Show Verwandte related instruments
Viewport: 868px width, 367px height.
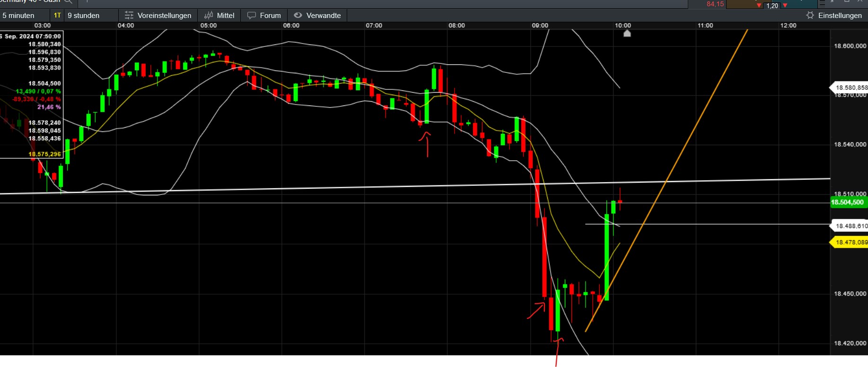click(317, 16)
